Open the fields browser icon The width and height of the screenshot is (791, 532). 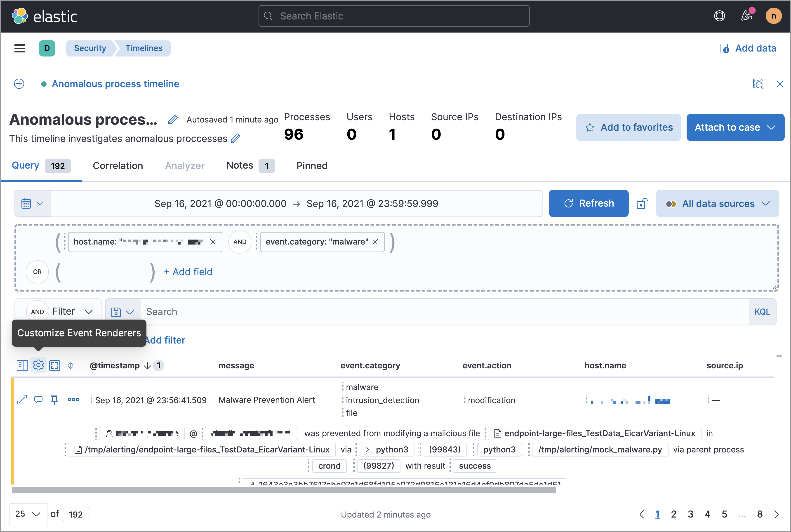(x=22, y=365)
